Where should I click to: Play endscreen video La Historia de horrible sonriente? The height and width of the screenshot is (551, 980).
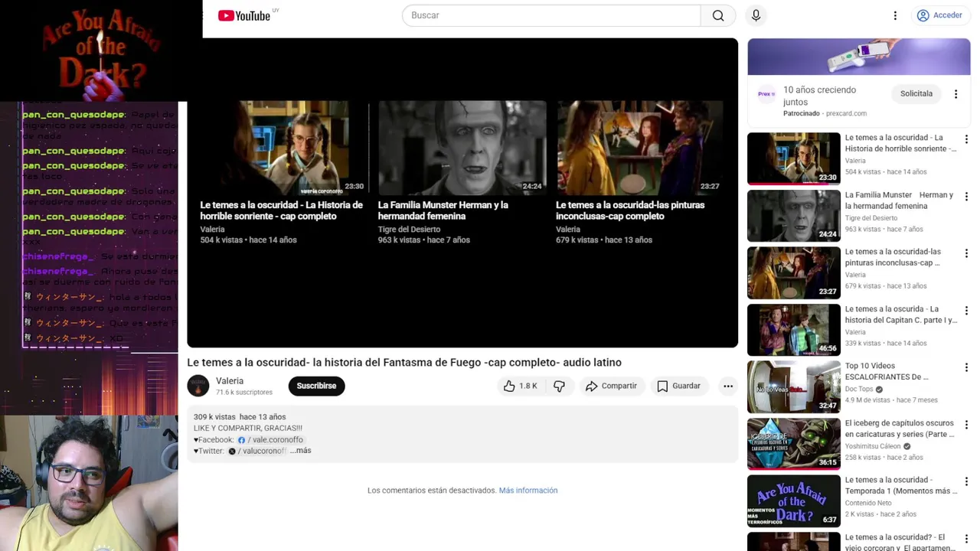point(282,172)
